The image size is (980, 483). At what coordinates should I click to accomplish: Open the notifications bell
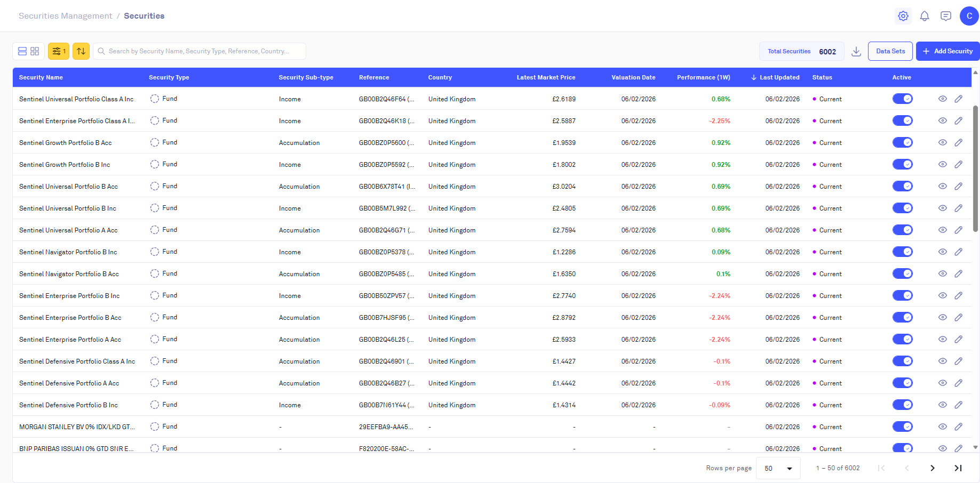pyautogui.click(x=925, y=16)
